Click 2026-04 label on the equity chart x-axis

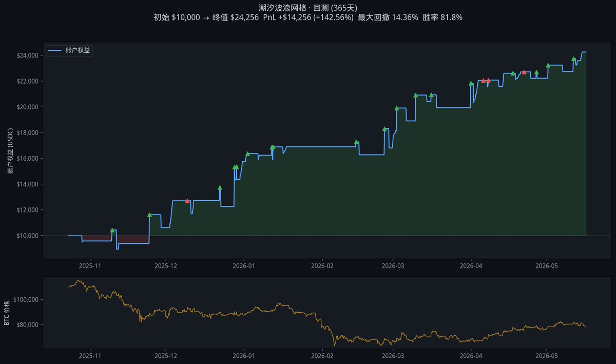tap(471, 266)
